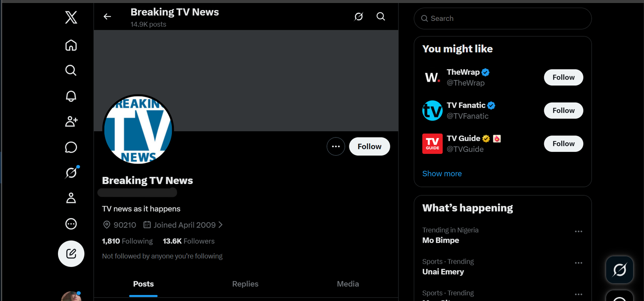
Task: Open options for Unai Emery trend
Action: (578, 263)
